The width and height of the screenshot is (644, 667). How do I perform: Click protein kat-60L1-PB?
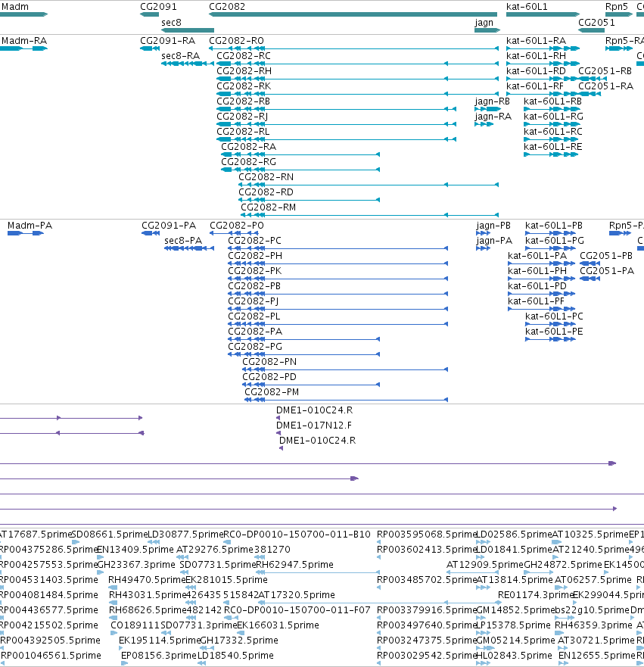click(554, 226)
